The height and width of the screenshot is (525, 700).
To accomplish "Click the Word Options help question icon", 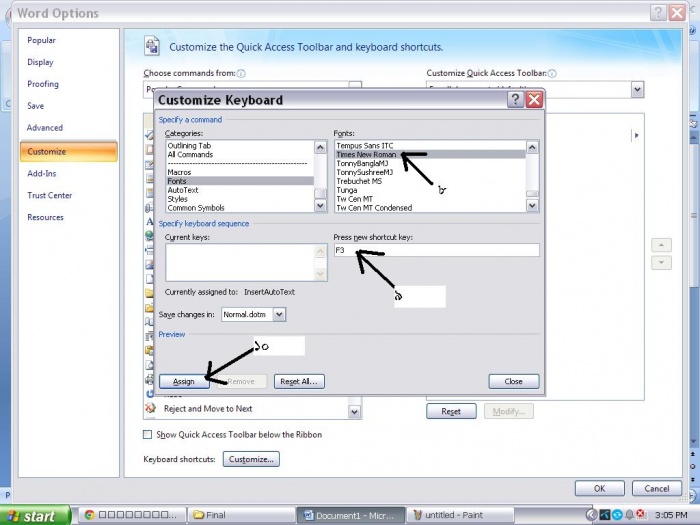I will (658, 13).
